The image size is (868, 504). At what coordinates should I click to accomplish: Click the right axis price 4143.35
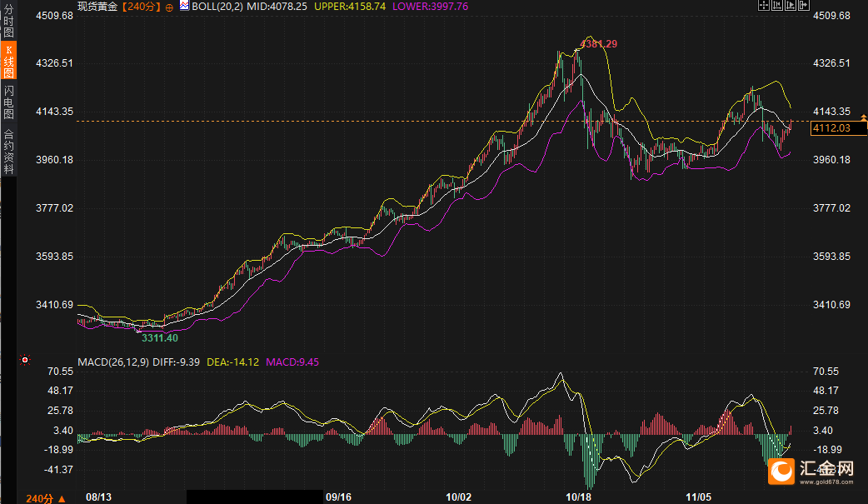point(831,112)
